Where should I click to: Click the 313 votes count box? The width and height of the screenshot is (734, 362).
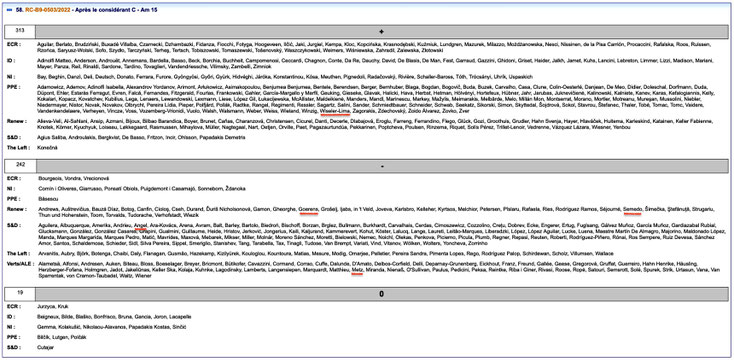pos(20,32)
